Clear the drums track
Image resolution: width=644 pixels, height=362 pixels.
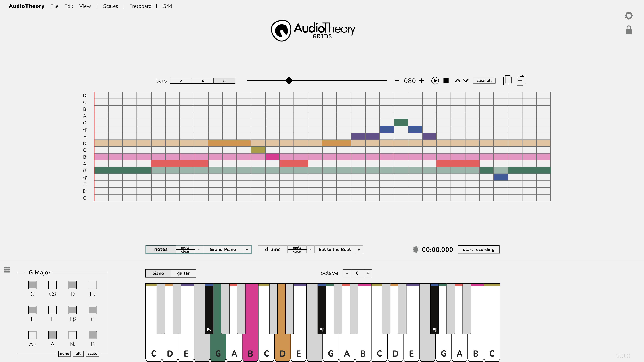click(x=297, y=251)
